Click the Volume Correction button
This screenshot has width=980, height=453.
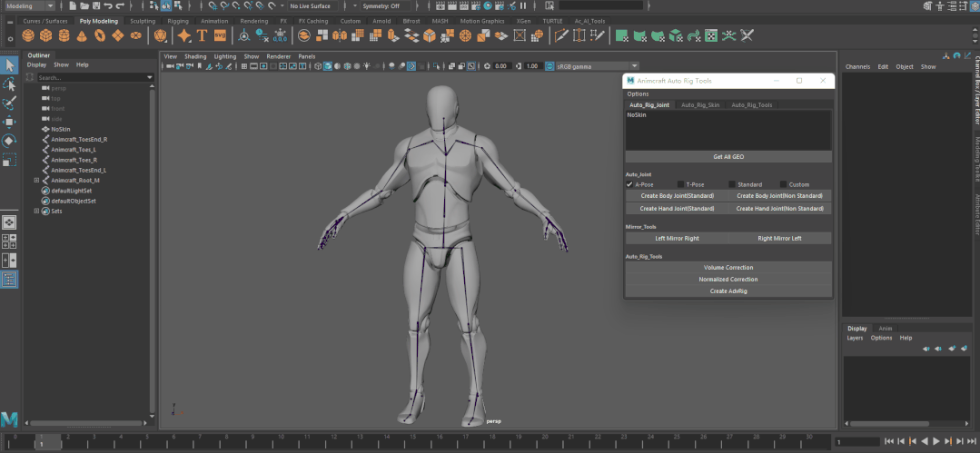728,268
